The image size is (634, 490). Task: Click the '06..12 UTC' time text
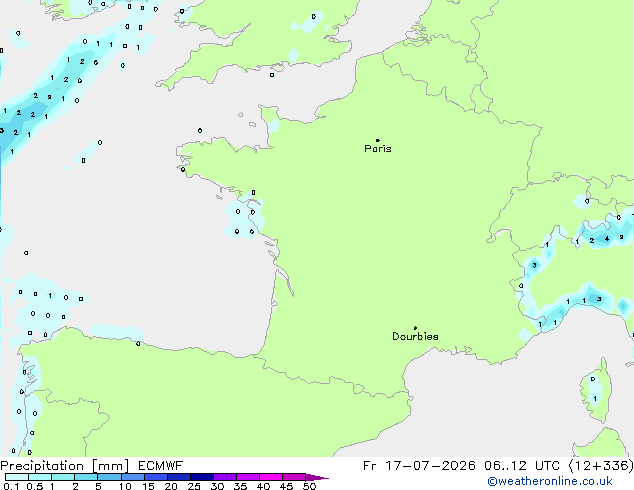coord(522,466)
